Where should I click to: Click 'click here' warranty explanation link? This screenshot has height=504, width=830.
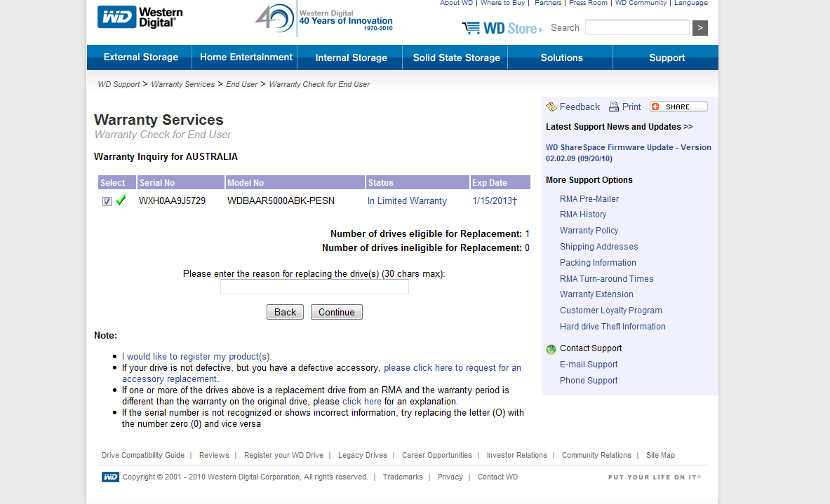point(361,402)
